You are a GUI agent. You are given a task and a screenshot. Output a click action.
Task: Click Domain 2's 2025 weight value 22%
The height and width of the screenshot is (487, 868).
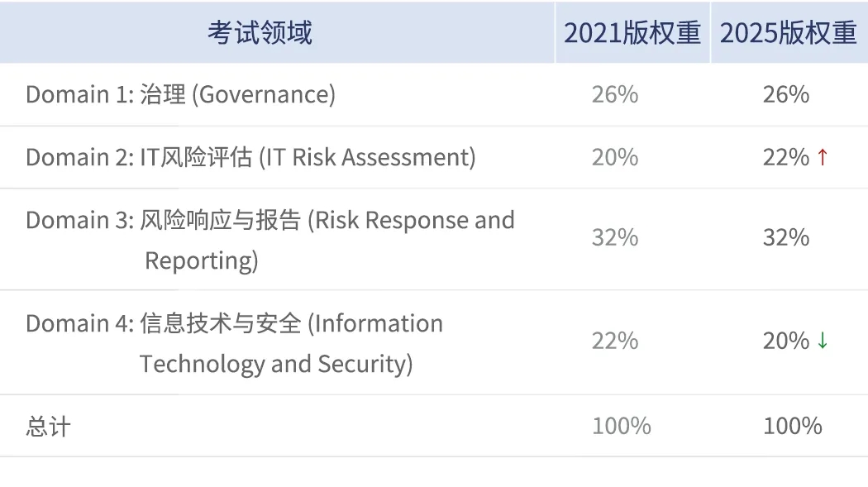pyautogui.click(x=785, y=157)
